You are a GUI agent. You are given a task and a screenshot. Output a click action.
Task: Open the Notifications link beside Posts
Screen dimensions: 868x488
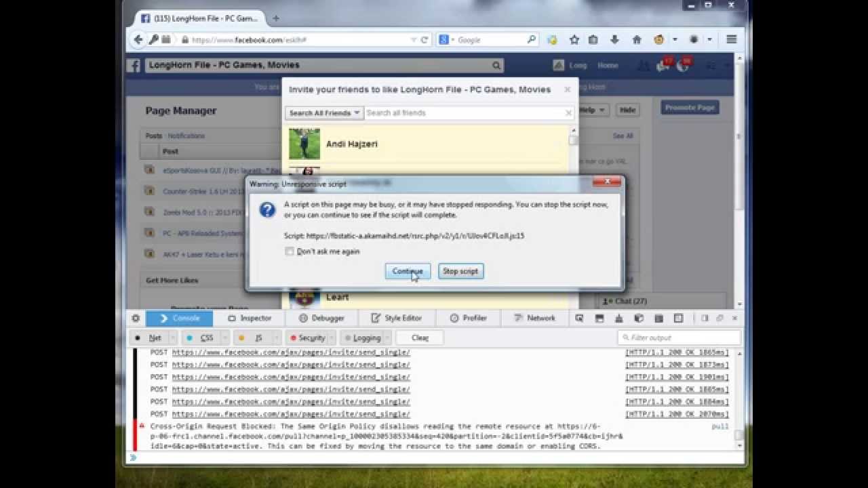(x=186, y=136)
